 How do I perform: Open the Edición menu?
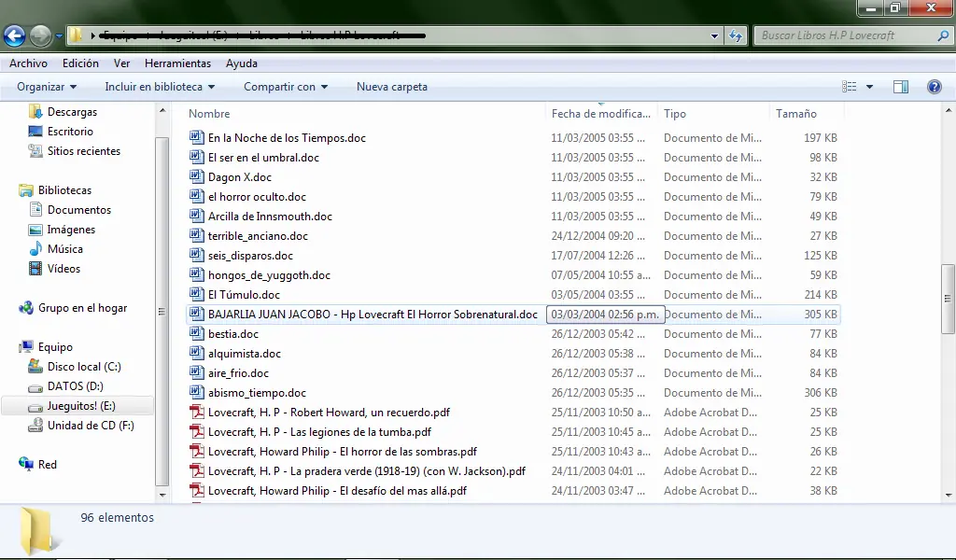pyautogui.click(x=80, y=63)
